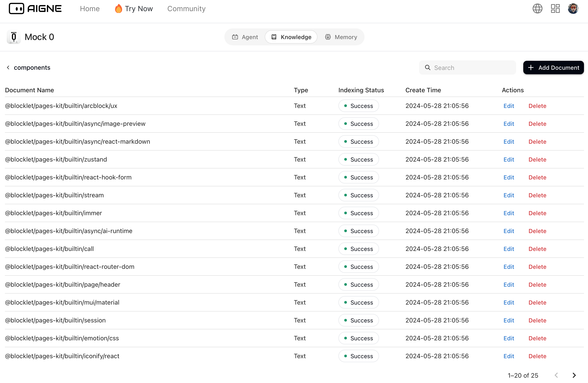The width and height of the screenshot is (588, 383).
Task: Go to the Home menu item
Action: click(90, 9)
